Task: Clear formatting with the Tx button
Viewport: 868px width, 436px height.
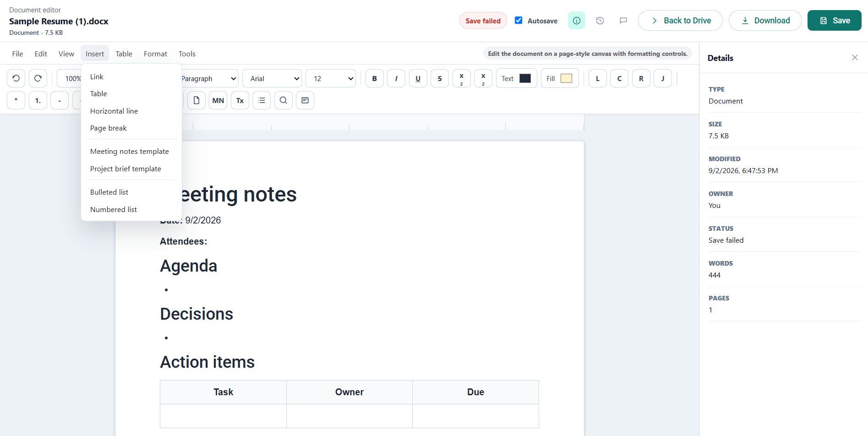Action: click(x=240, y=100)
